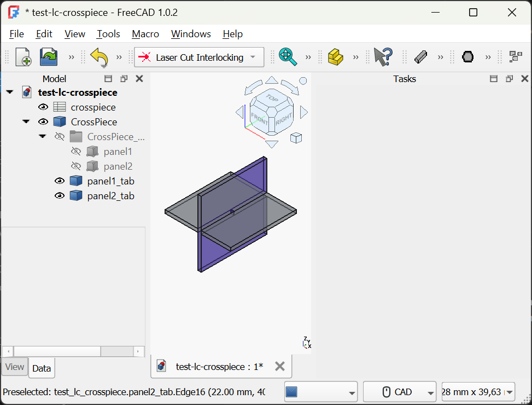Click the Fit All zoom magnifier icon

click(288, 57)
